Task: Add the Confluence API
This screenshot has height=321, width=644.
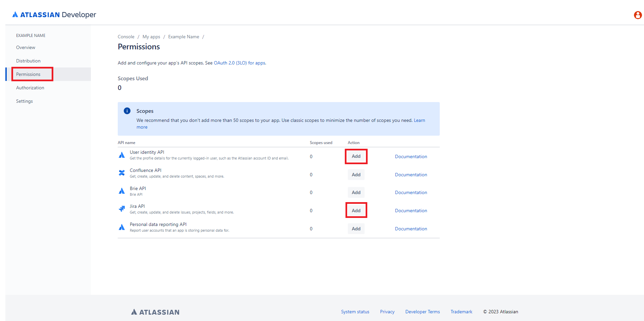Action: (356, 175)
